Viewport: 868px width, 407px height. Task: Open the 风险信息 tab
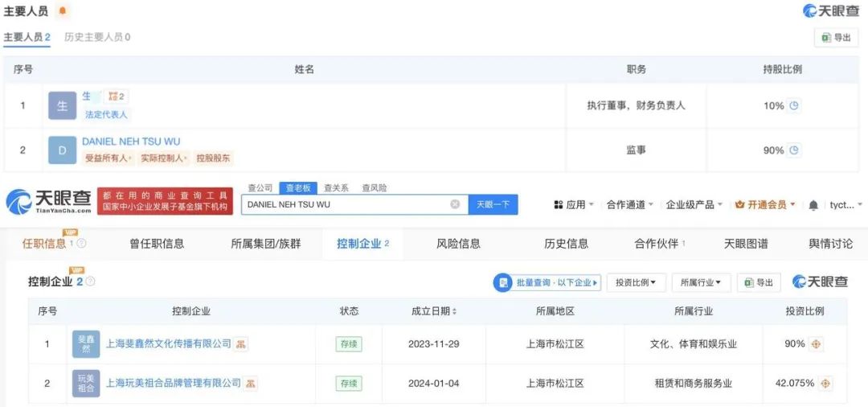click(458, 244)
